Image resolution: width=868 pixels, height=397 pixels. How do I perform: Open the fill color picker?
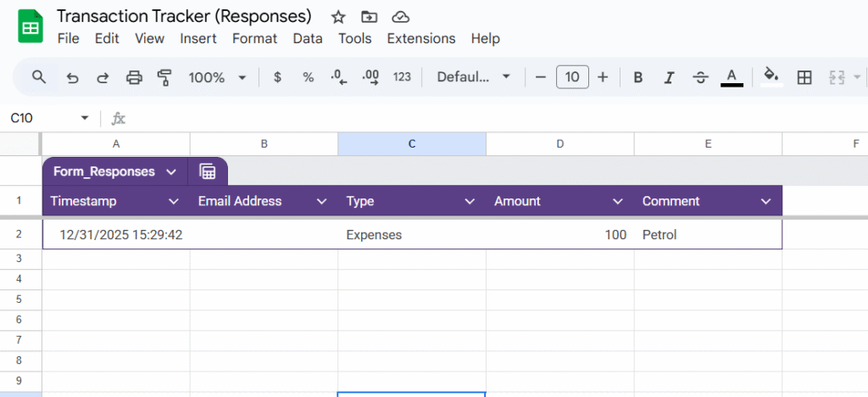tap(771, 76)
